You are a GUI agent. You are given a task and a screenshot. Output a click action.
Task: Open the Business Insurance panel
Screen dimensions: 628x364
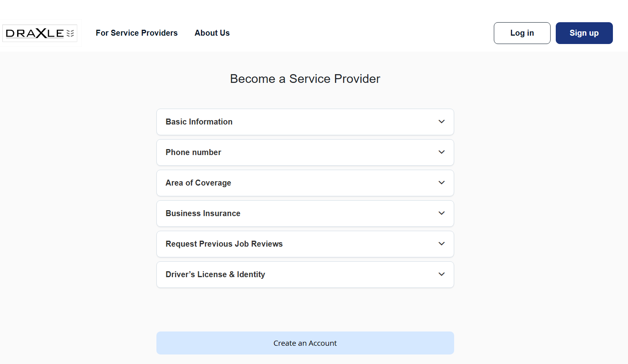pos(305,213)
